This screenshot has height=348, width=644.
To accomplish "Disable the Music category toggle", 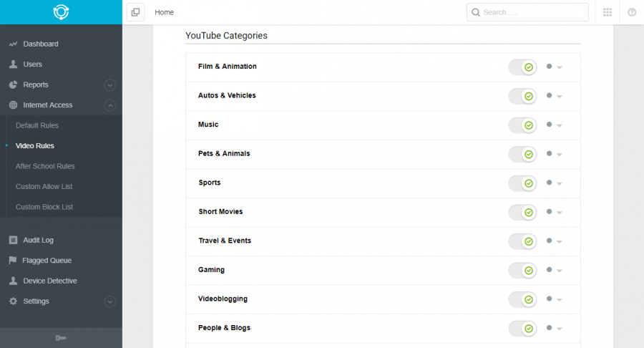I will click(522, 125).
